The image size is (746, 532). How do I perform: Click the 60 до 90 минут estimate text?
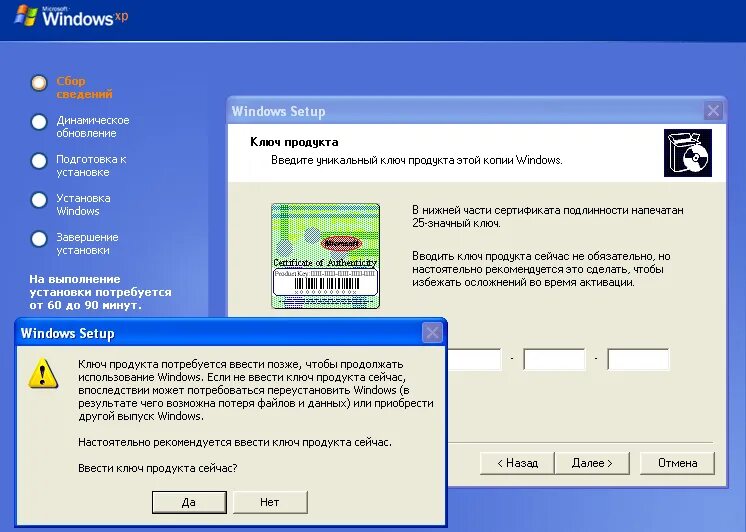[x=86, y=305]
